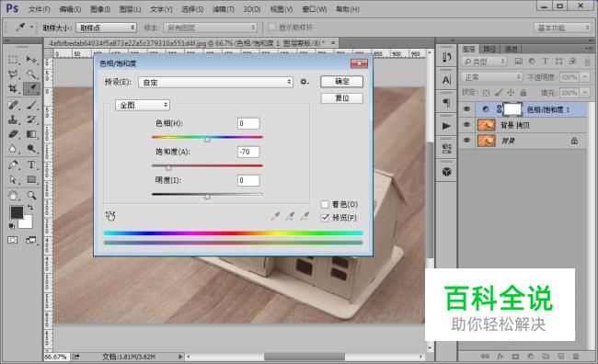This screenshot has height=364, width=598.
Task: Click the 复位 (Reset) button
Action: [341, 98]
